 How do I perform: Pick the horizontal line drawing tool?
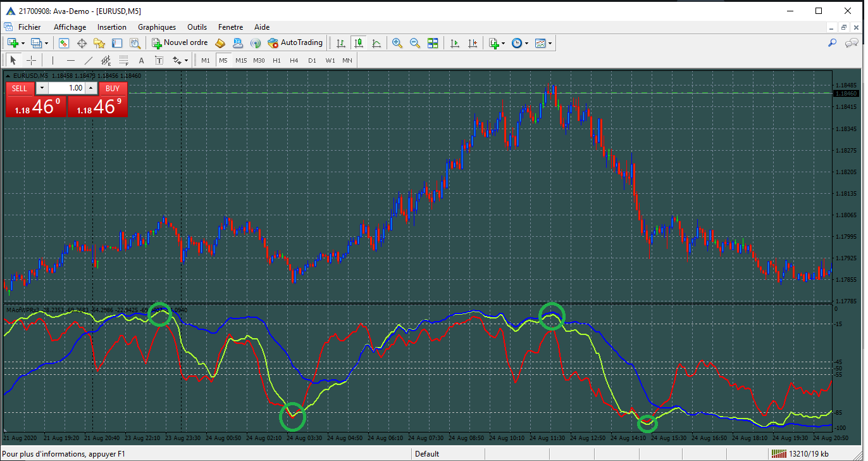[x=70, y=60]
